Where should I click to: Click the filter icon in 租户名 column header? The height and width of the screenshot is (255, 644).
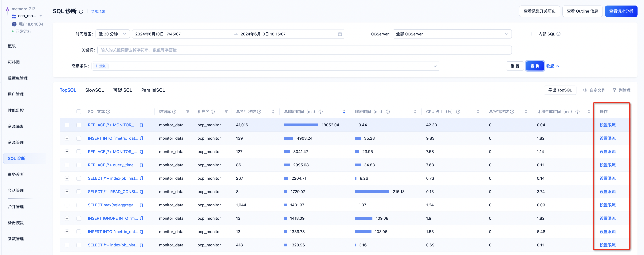pyautogui.click(x=226, y=112)
